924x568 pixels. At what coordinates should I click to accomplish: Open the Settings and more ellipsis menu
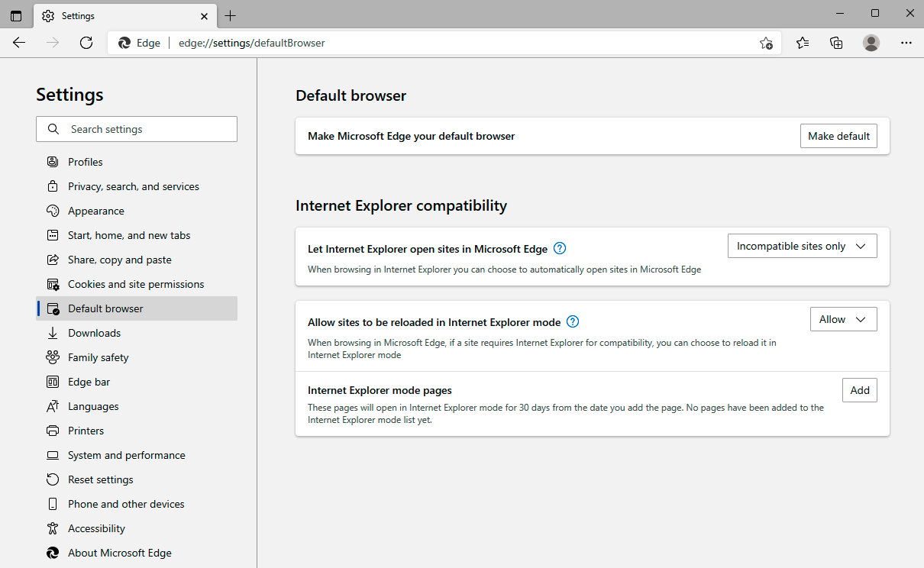click(906, 43)
